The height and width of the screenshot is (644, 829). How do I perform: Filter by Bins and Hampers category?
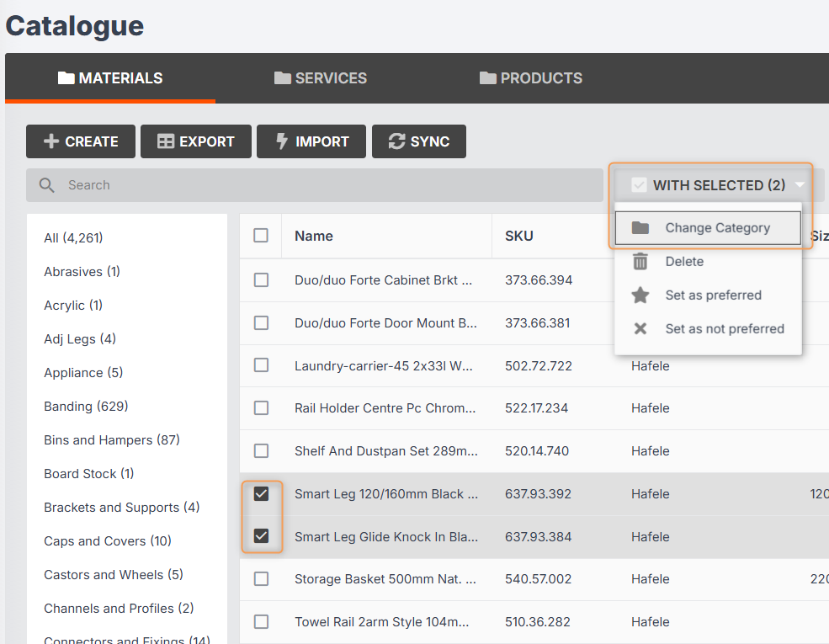(x=112, y=440)
